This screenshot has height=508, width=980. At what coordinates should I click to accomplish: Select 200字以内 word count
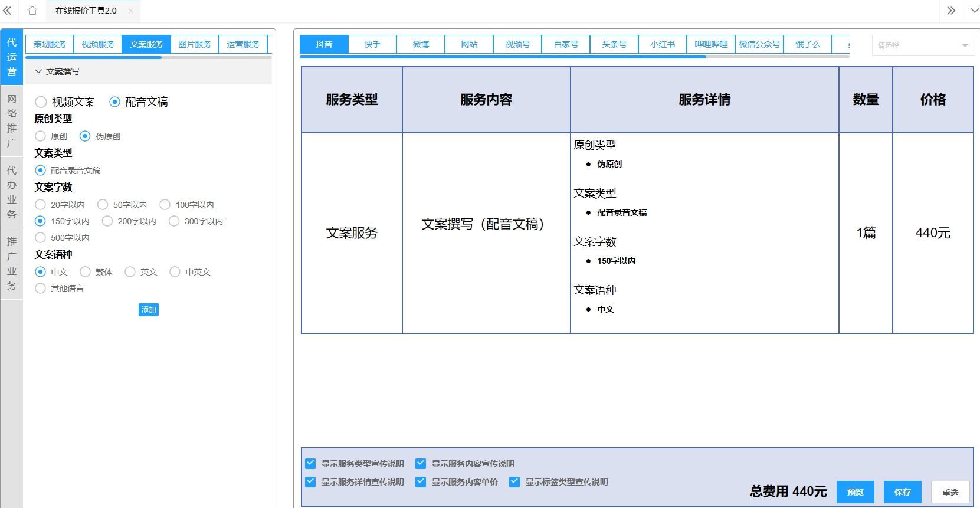click(107, 221)
